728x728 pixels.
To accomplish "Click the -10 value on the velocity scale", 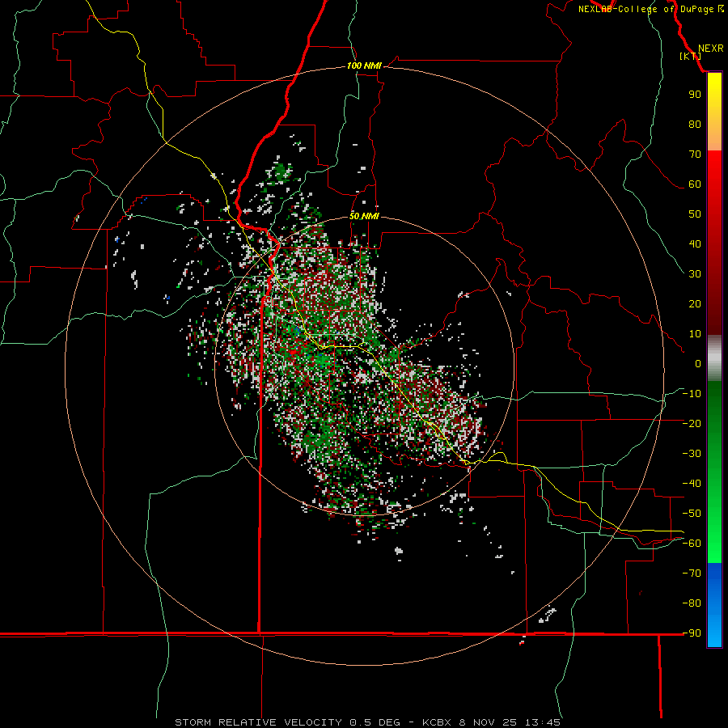I will (692, 394).
